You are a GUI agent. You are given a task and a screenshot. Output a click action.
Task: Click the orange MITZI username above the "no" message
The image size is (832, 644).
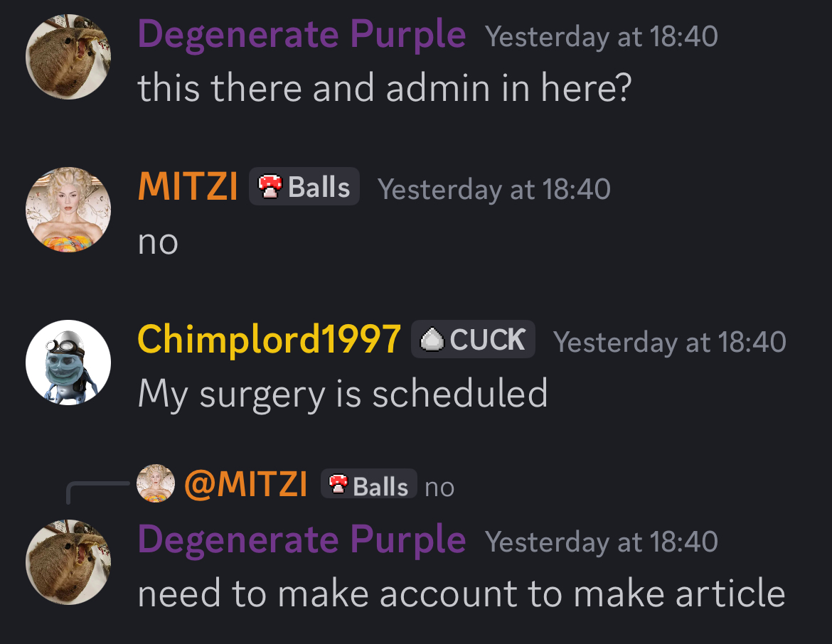[x=188, y=187]
